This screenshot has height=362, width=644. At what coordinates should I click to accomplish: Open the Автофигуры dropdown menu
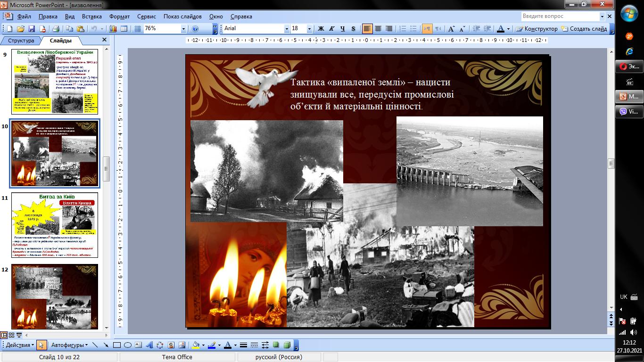tap(69, 345)
